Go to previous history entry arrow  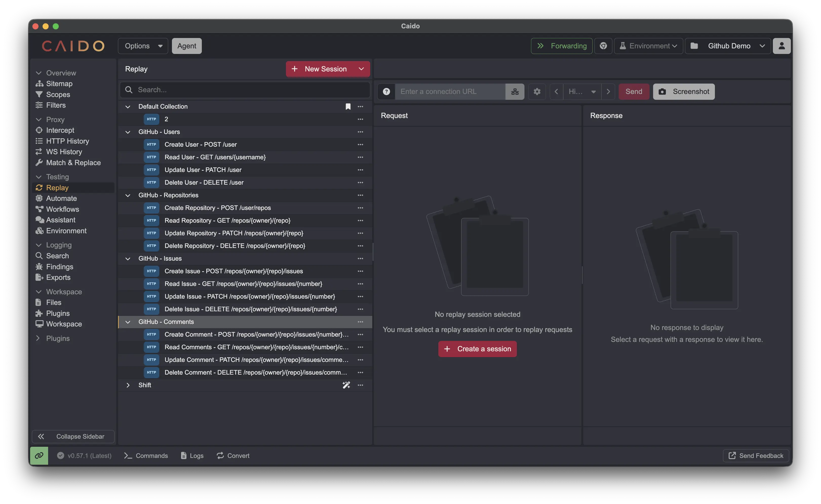tap(556, 92)
